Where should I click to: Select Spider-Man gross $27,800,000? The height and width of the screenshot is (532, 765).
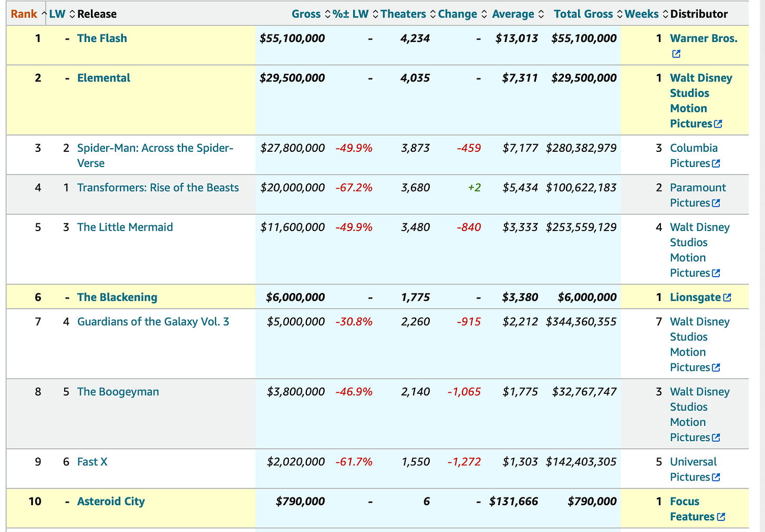click(293, 148)
